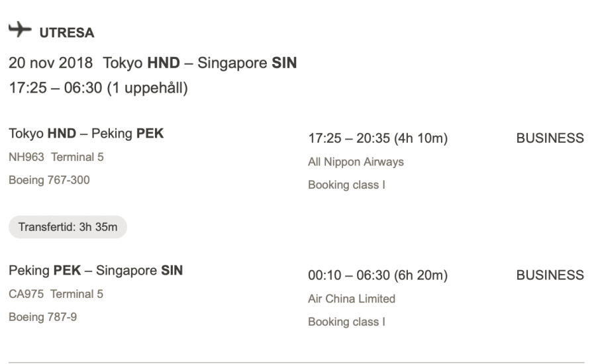Viewport: 596px width, 364px height.
Task: Click the Boeing 767-300 aircraft label
Action: 49,180
